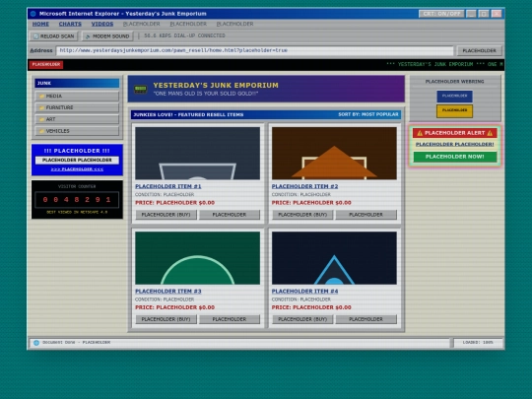The width and height of the screenshot is (532, 399).
Task: Click the JUNK sidebar header
Action: [x=77, y=83]
